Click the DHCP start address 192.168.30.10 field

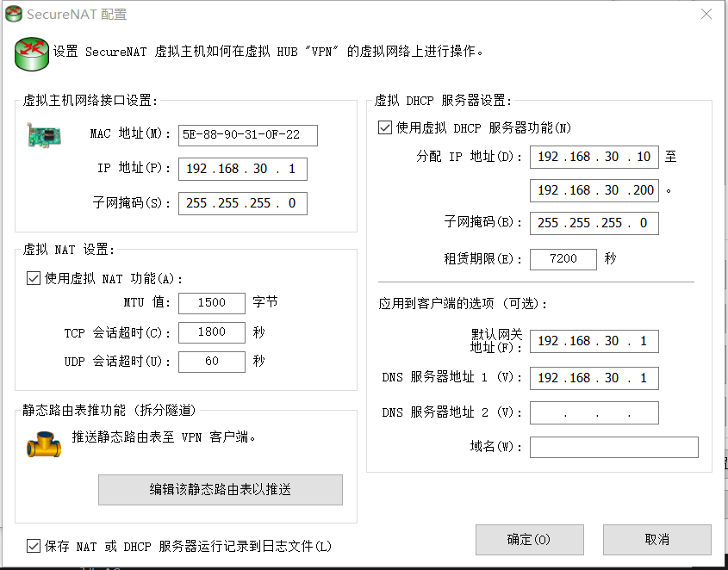point(594,157)
